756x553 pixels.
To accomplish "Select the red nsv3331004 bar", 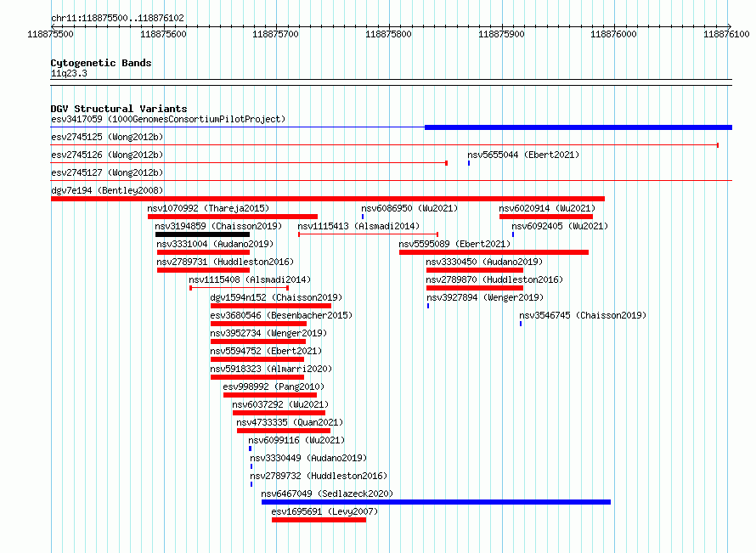I will tap(204, 252).
